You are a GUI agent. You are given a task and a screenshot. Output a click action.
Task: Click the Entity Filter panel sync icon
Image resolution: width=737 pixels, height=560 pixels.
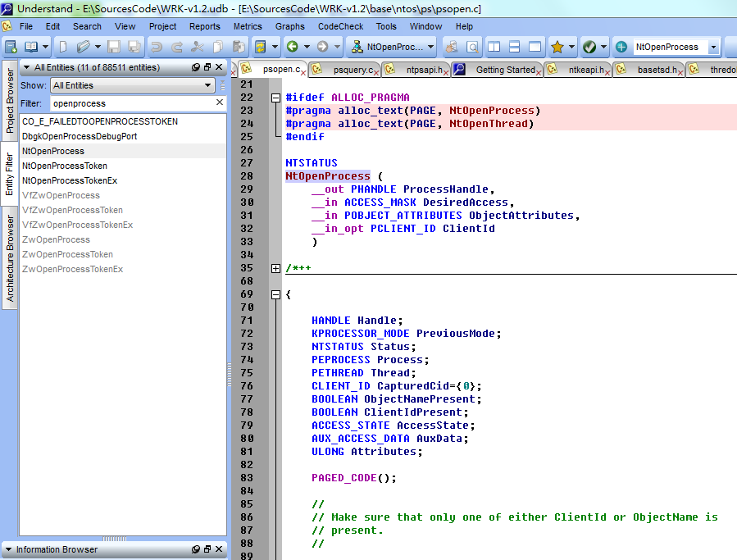[x=196, y=67]
